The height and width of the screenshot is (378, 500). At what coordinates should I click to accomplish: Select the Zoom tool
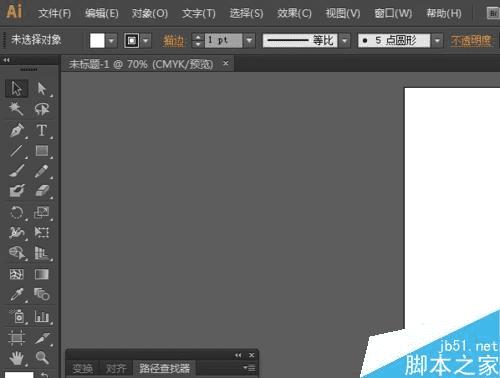(x=42, y=358)
